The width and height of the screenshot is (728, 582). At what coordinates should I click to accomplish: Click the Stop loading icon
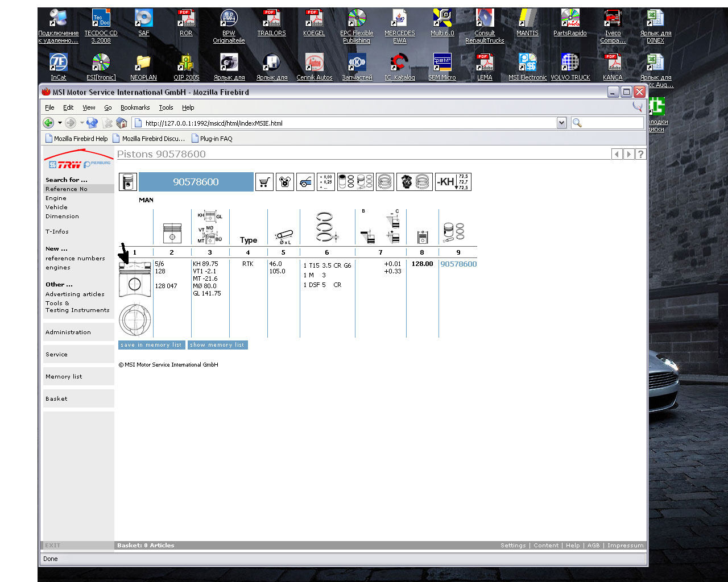coord(107,123)
